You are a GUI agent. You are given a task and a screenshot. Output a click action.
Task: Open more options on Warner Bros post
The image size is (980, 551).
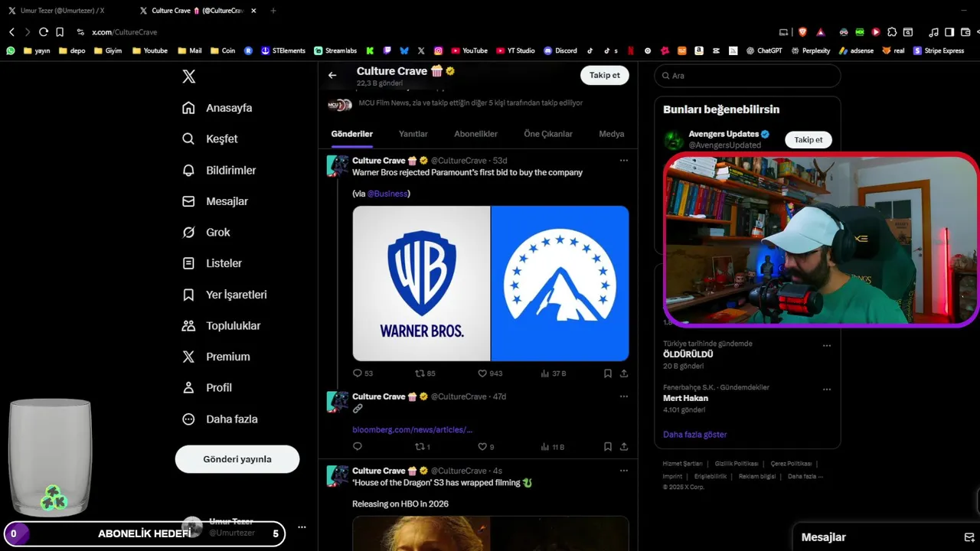coord(624,161)
